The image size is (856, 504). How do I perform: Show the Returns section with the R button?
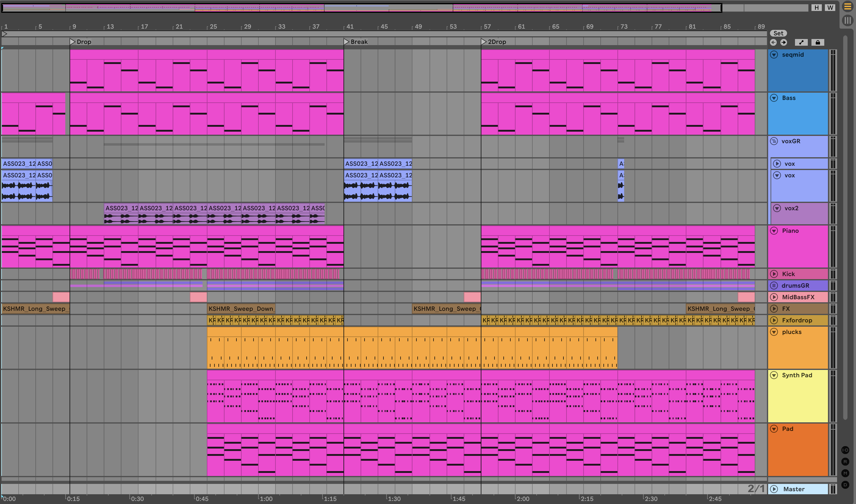coord(845,462)
